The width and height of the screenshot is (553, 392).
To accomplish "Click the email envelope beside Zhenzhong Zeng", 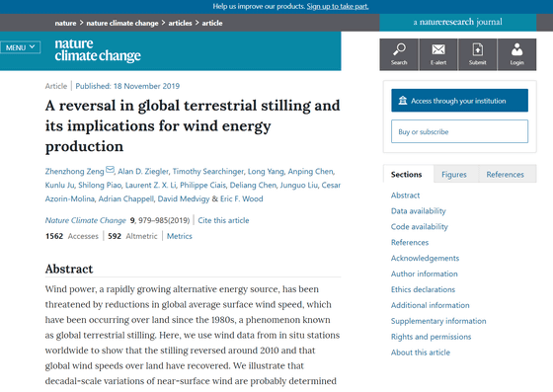I will (x=110, y=170).
